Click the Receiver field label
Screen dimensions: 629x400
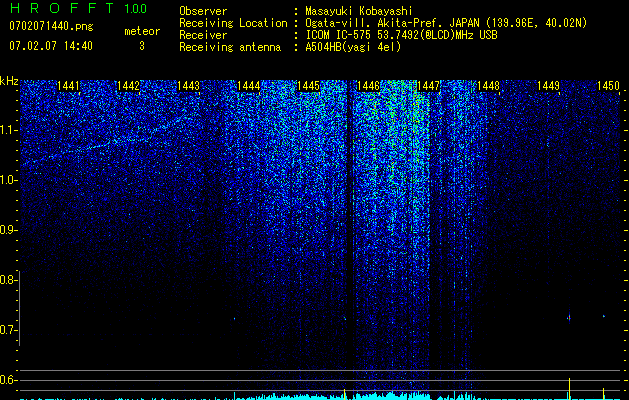point(203,35)
